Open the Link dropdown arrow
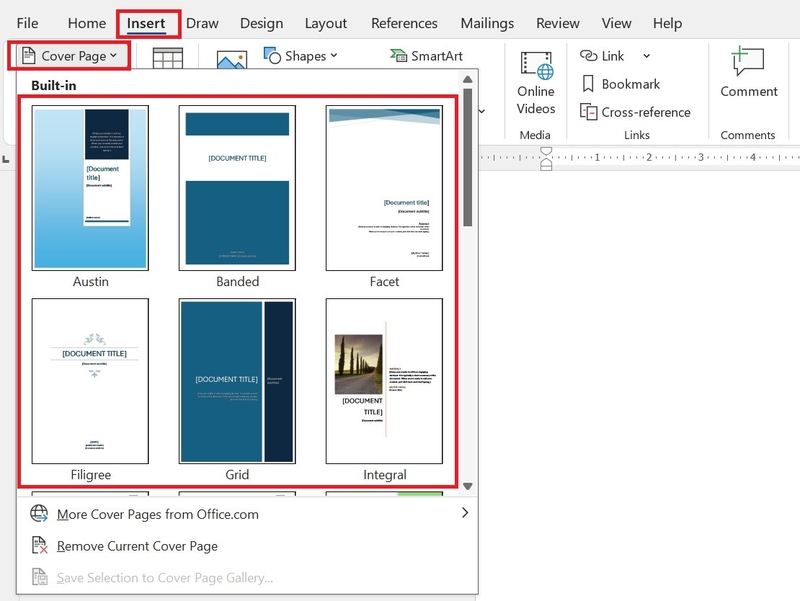This screenshot has width=800, height=601. click(x=646, y=56)
